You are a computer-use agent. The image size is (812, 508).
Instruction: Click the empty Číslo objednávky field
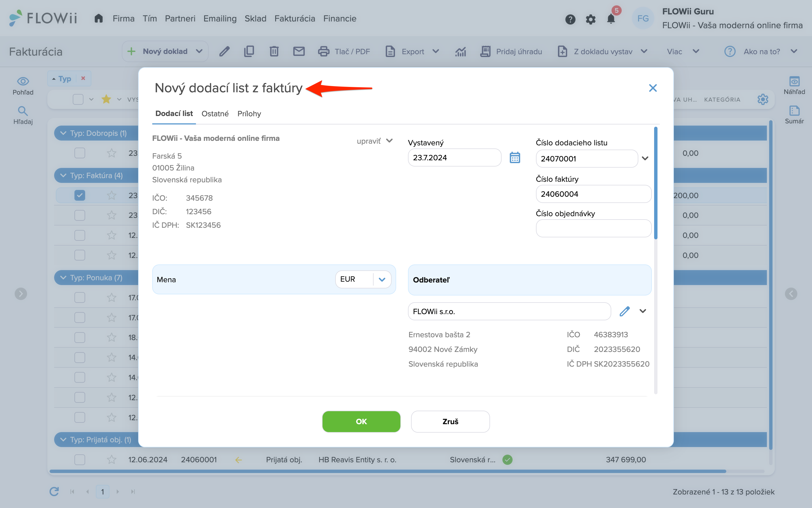click(x=593, y=228)
